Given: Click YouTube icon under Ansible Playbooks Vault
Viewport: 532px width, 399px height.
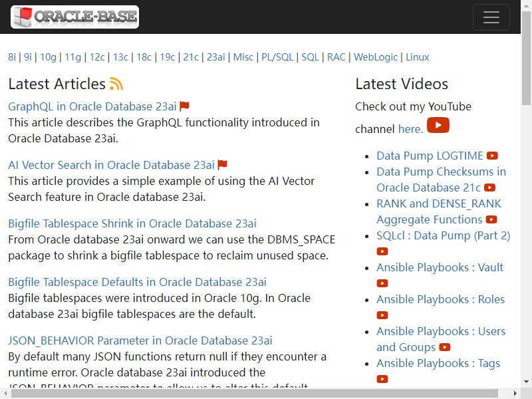Looking at the screenshot, I should [x=382, y=283].
